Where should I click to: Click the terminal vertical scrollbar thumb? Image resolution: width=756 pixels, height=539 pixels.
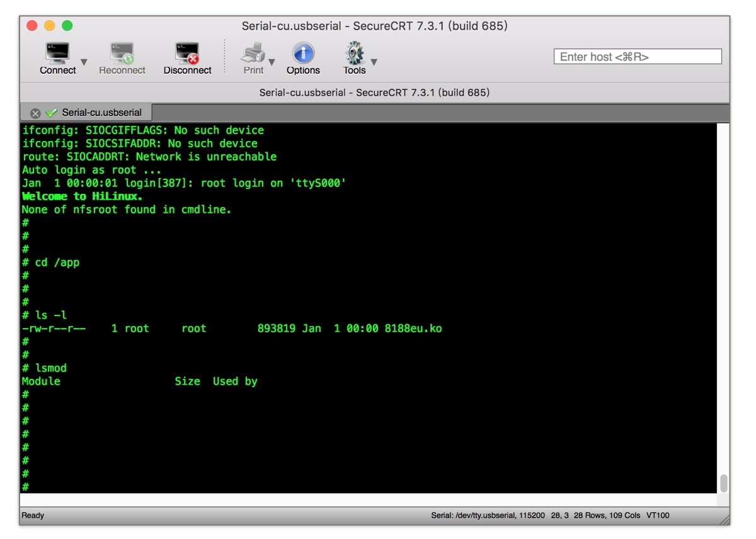724,483
